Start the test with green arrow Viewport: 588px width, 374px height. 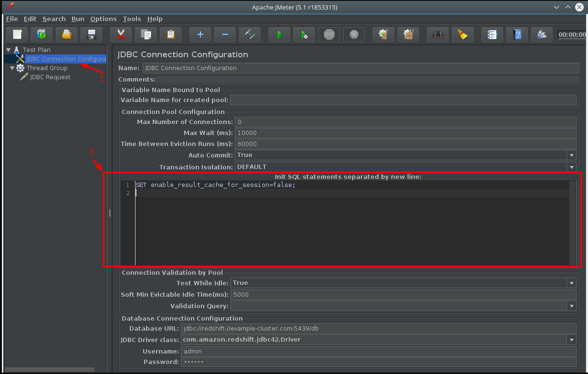279,34
